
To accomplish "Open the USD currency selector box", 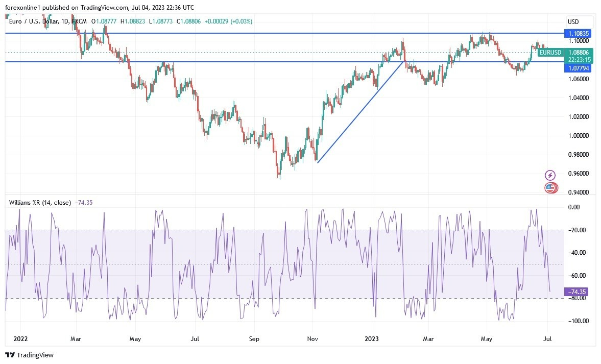I will click(573, 22).
